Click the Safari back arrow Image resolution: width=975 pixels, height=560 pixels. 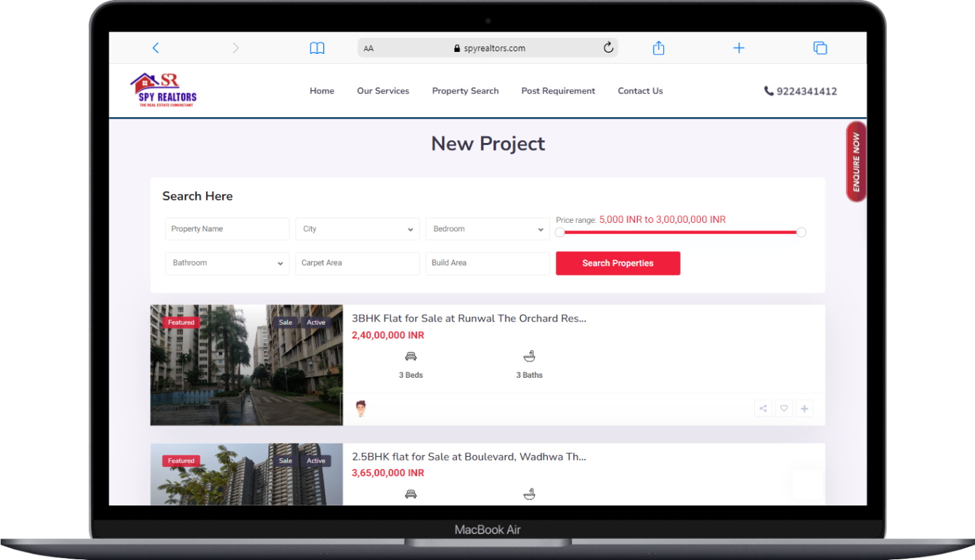point(156,48)
